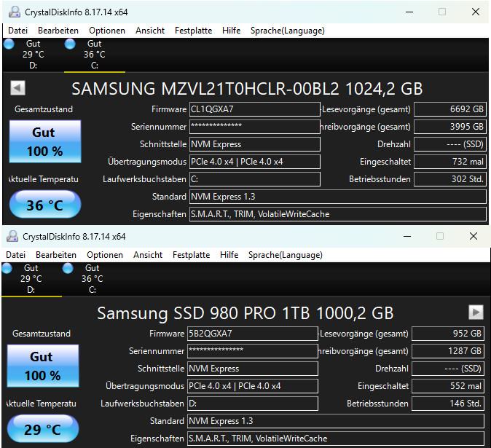
Task: Click masked Seriennummer field in bottom window
Action: coord(252,351)
